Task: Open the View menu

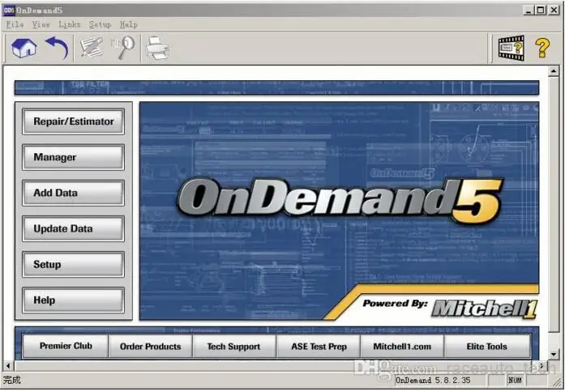Action: (41, 24)
